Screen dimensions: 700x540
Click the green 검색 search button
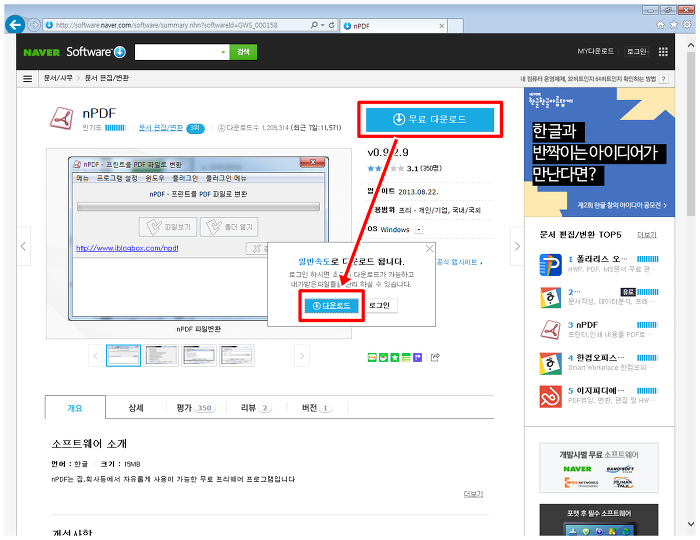pyautogui.click(x=243, y=52)
